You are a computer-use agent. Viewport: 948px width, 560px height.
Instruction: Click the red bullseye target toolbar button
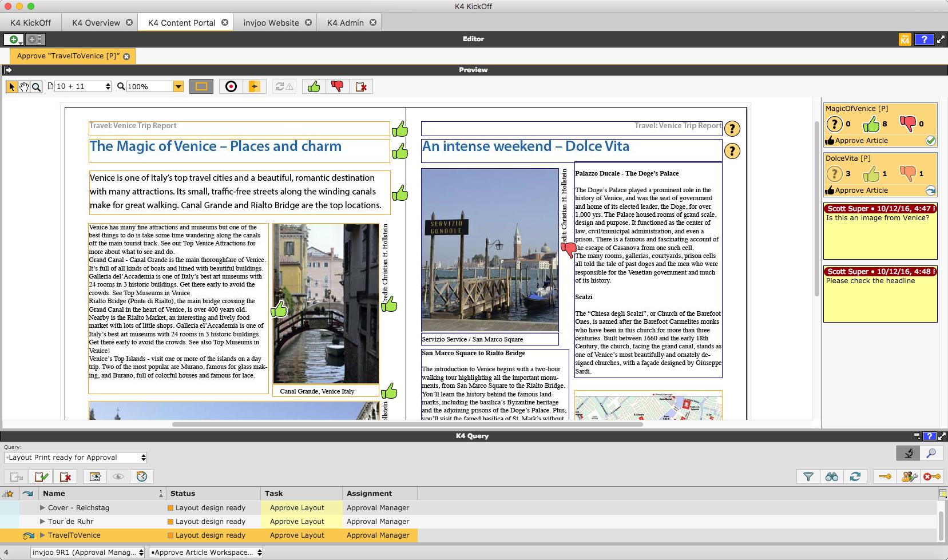click(x=231, y=86)
